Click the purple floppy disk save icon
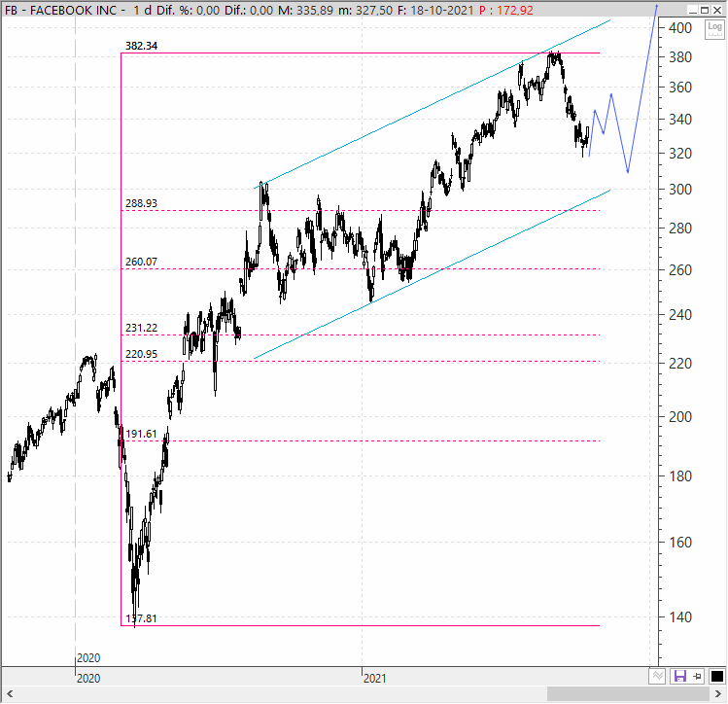The image size is (728, 704). (x=679, y=676)
